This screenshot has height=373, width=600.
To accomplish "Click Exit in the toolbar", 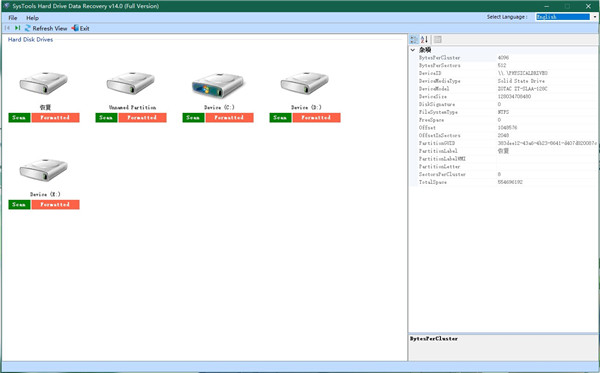I will [x=80, y=28].
